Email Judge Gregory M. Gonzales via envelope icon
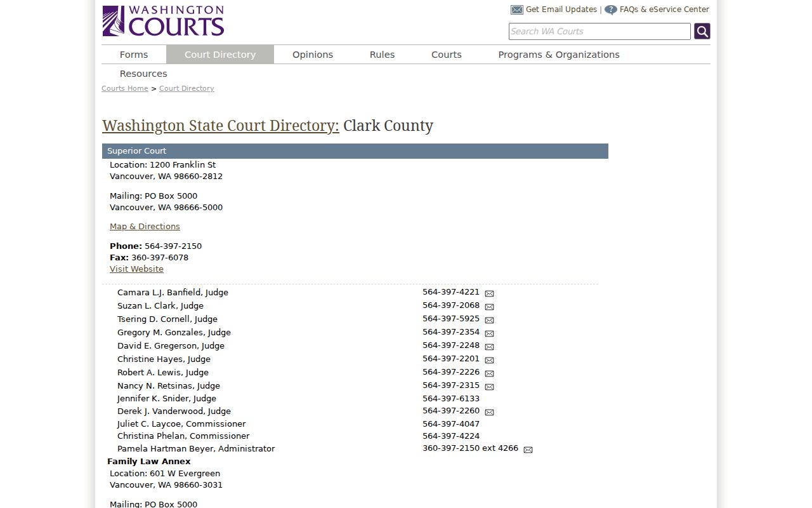 (x=489, y=333)
